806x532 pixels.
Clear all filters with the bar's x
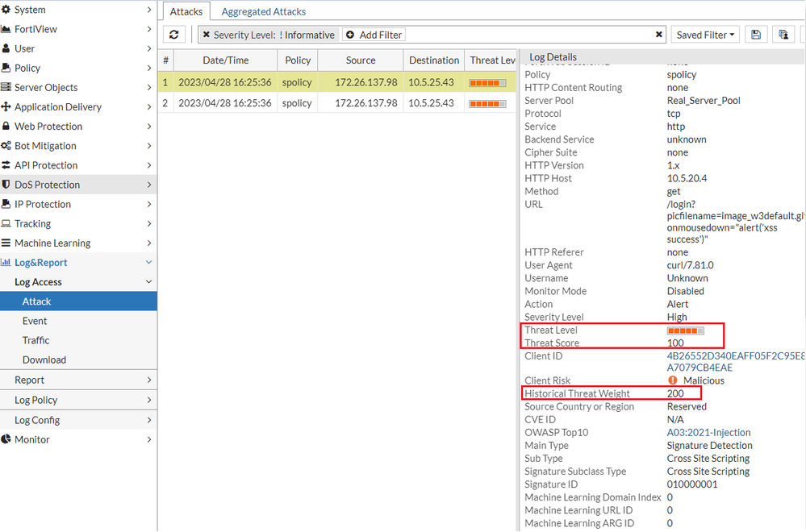658,35
